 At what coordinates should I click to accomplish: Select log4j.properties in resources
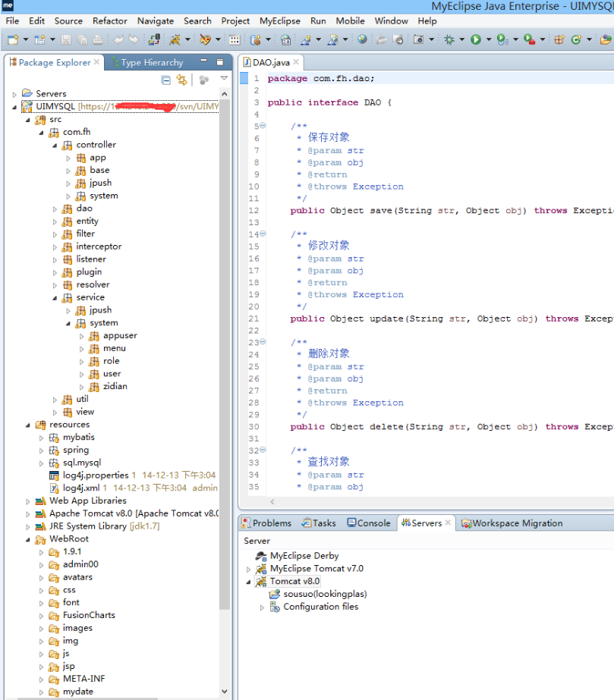[96, 475]
